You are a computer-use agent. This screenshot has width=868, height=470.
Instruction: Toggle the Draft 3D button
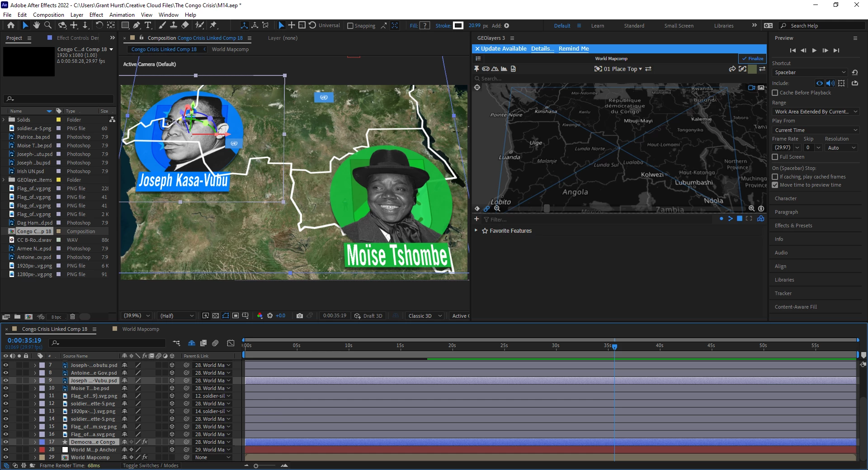coord(368,316)
